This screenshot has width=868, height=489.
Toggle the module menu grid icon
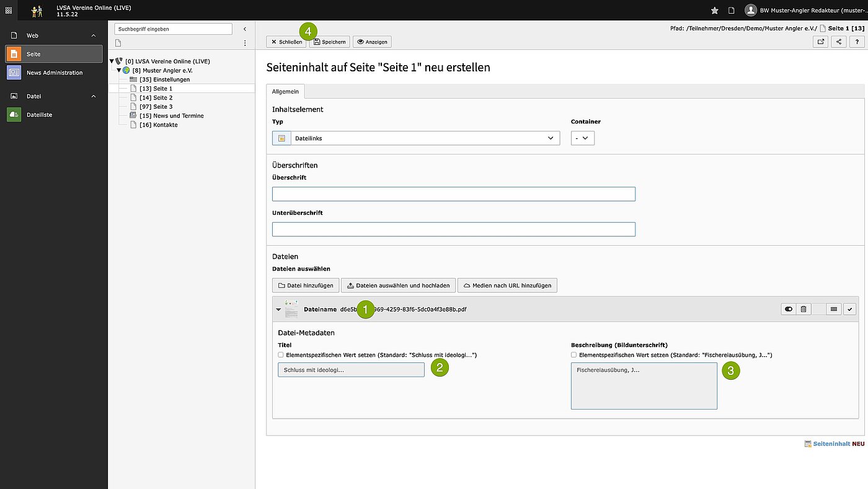9,10
